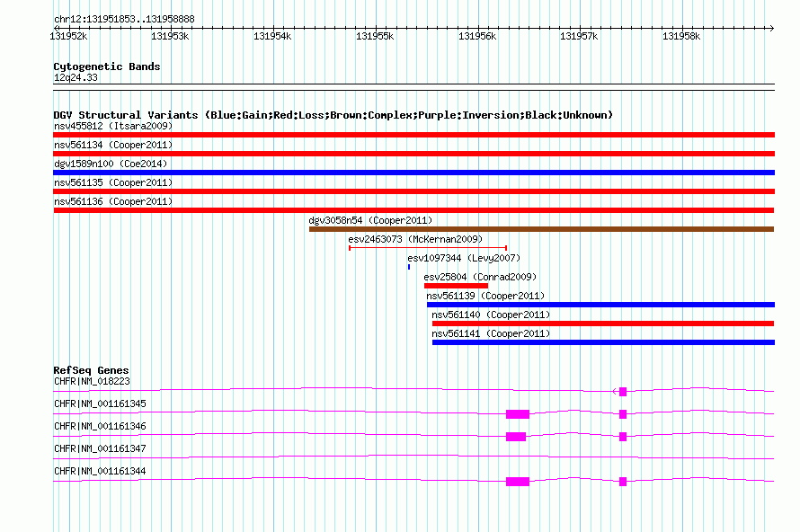Image resolution: width=800 pixels, height=532 pixels.
Task: Click the 131955k ruler label
Action: coord(375,36)
